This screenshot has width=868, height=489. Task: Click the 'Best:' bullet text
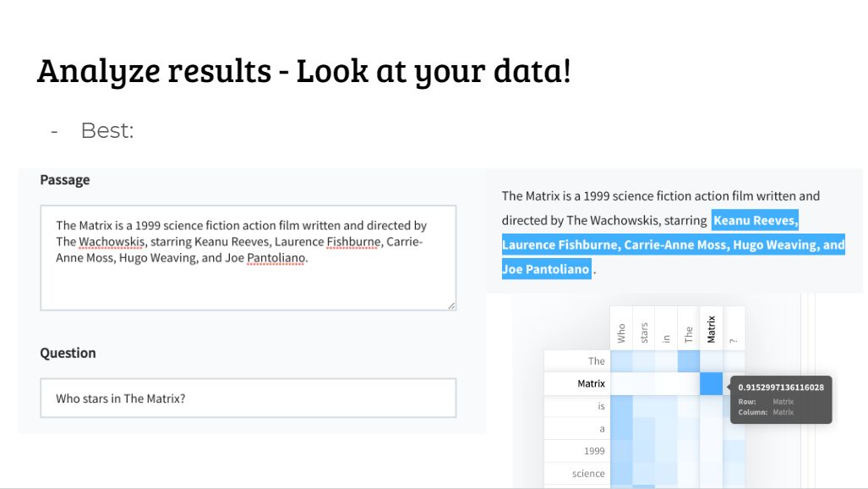pos(107,131)
